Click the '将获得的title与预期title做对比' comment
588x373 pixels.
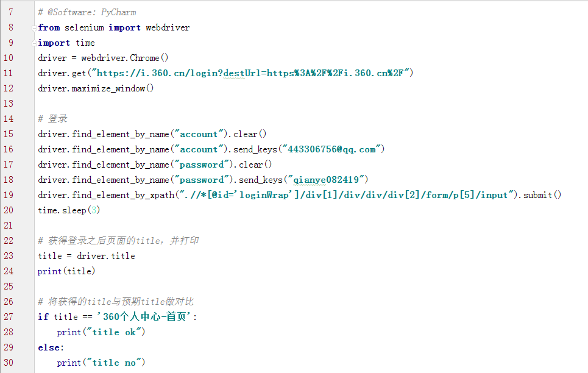click(x=116, y=302)
